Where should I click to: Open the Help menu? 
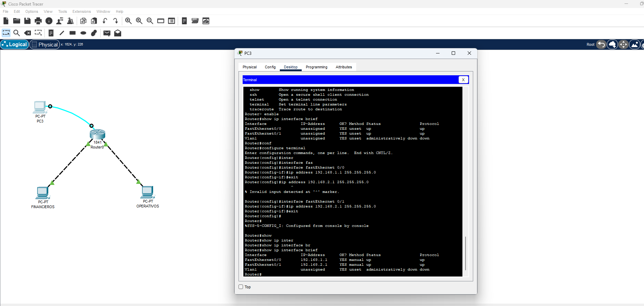(x=119, y=11)
